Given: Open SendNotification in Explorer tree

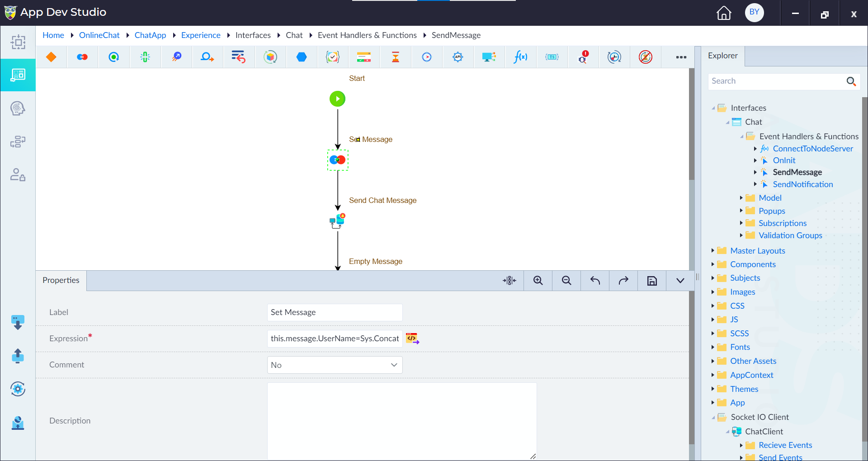Looking at the screenshot, I should [x=803, y=184].
